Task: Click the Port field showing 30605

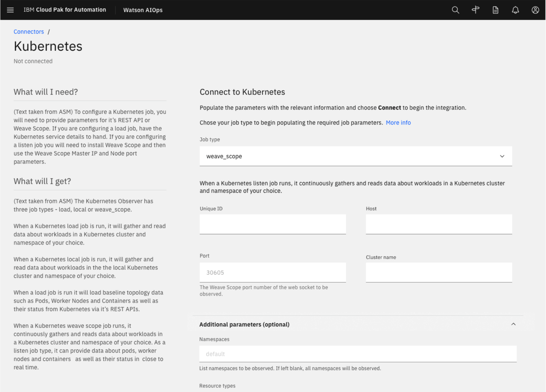Action: pyautogui.click(x=272, y=272)
